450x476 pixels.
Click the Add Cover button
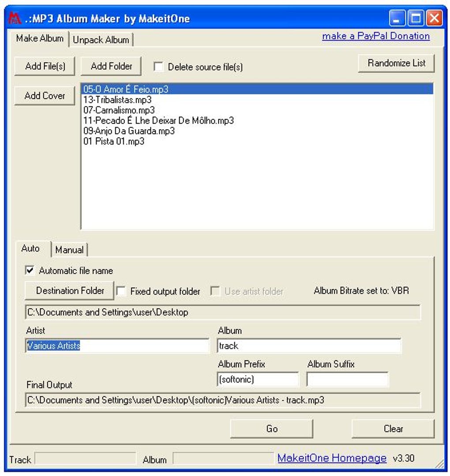pos(45,96)
